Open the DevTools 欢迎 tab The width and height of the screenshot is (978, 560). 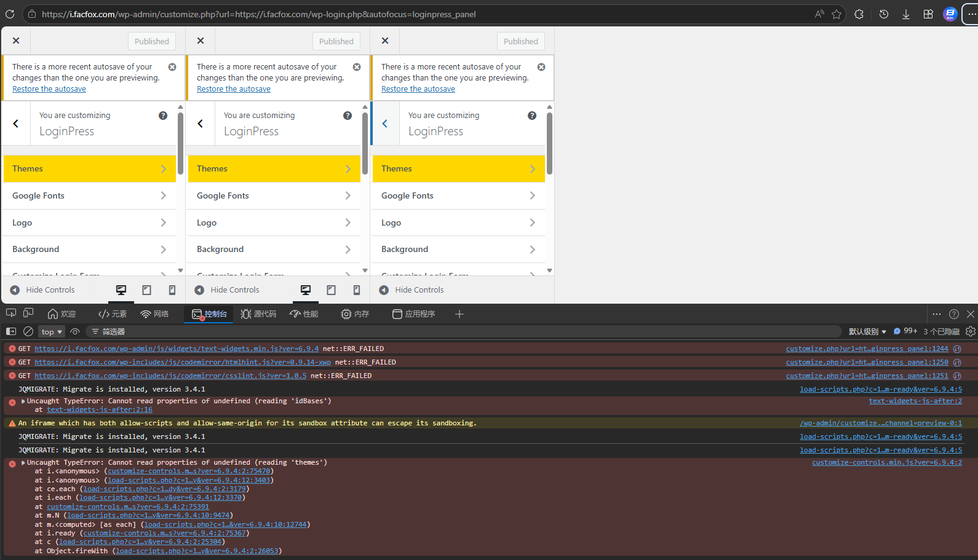[62, 314]
